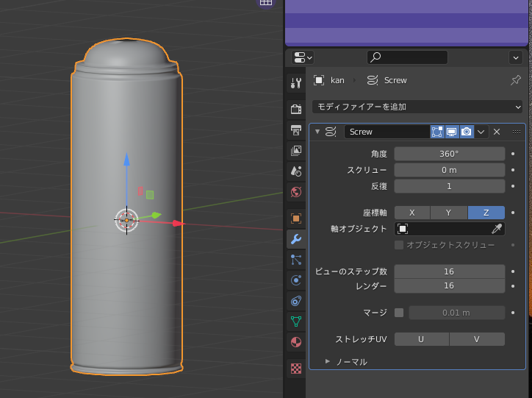Set screw axis to X
This screenshot has width=532, height=398.
click(412, 213)
